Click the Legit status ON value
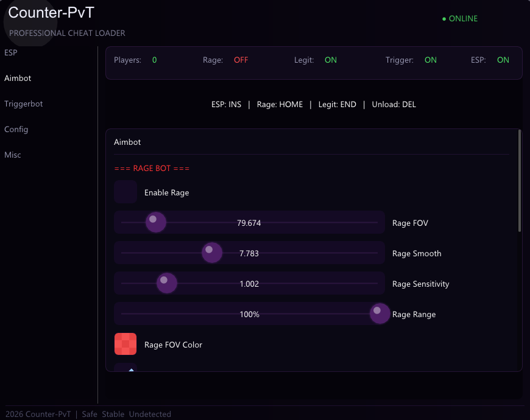The width and height of the screenshot is (530, 420). (x=331, y=60)
